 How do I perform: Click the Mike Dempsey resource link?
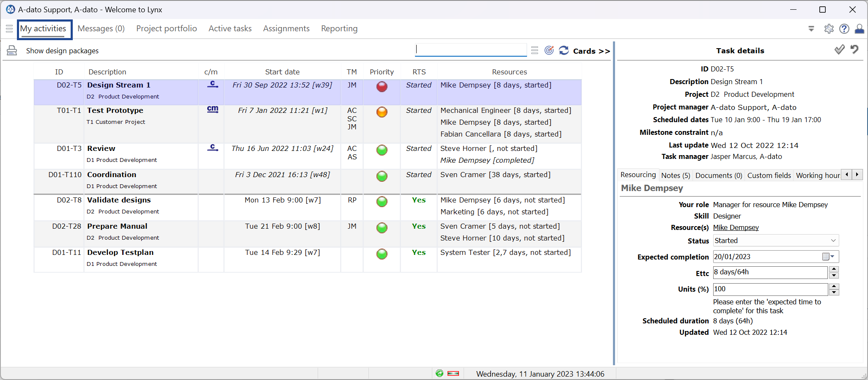[736, 227]
